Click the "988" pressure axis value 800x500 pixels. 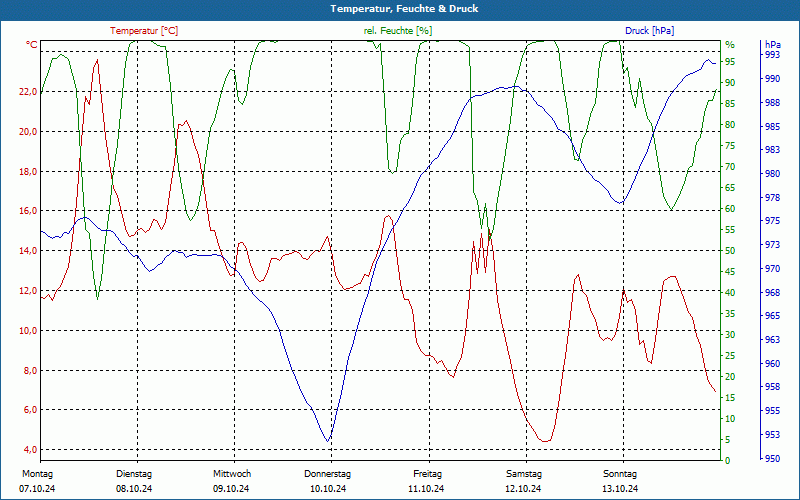(x=772, y=103)
